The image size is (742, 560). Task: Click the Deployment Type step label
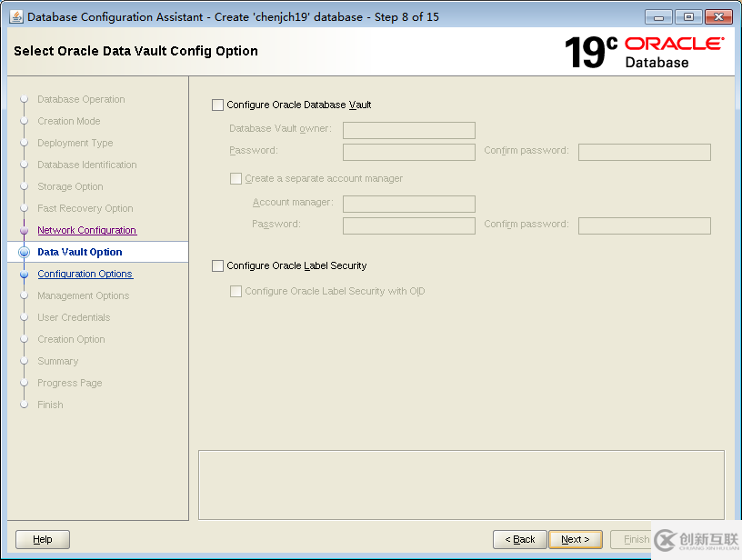click(x=75, y=143)
